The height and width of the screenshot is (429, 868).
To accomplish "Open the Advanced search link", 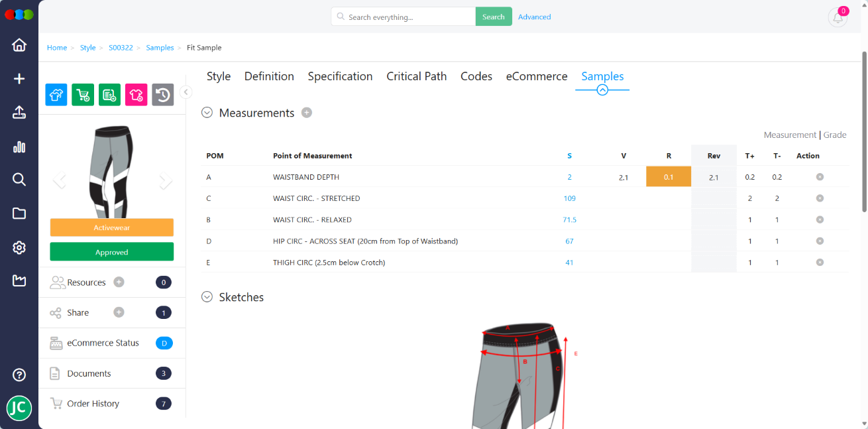I will point(534,16).
